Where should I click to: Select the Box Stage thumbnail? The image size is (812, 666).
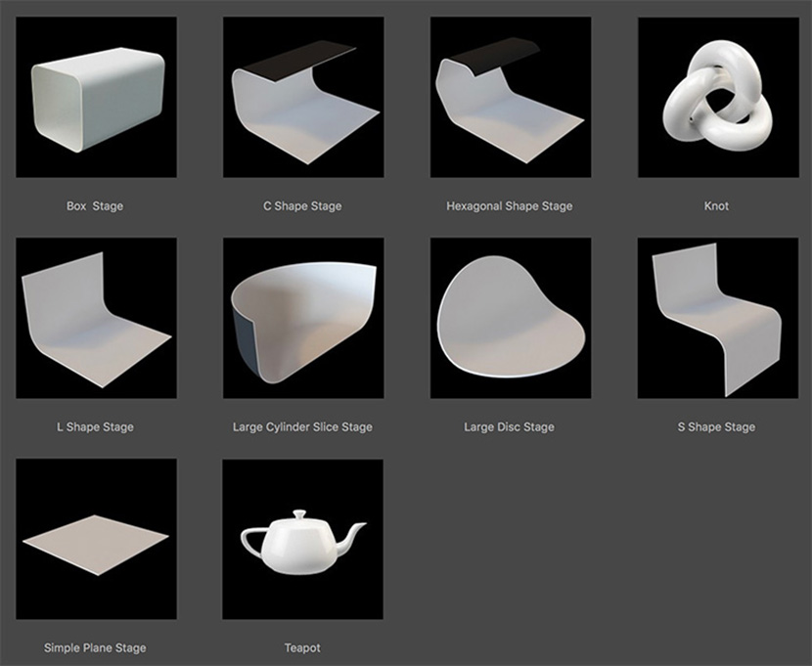point(96,97)
